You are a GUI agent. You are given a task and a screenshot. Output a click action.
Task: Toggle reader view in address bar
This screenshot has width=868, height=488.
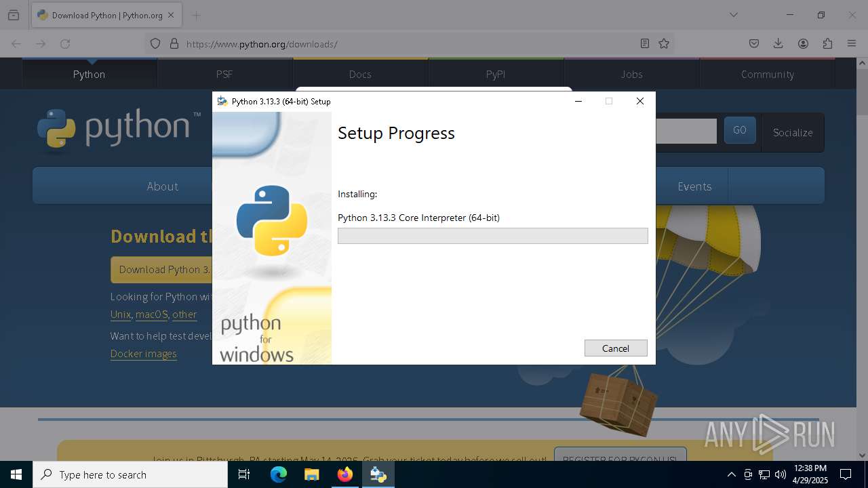[x=645, y=43]
